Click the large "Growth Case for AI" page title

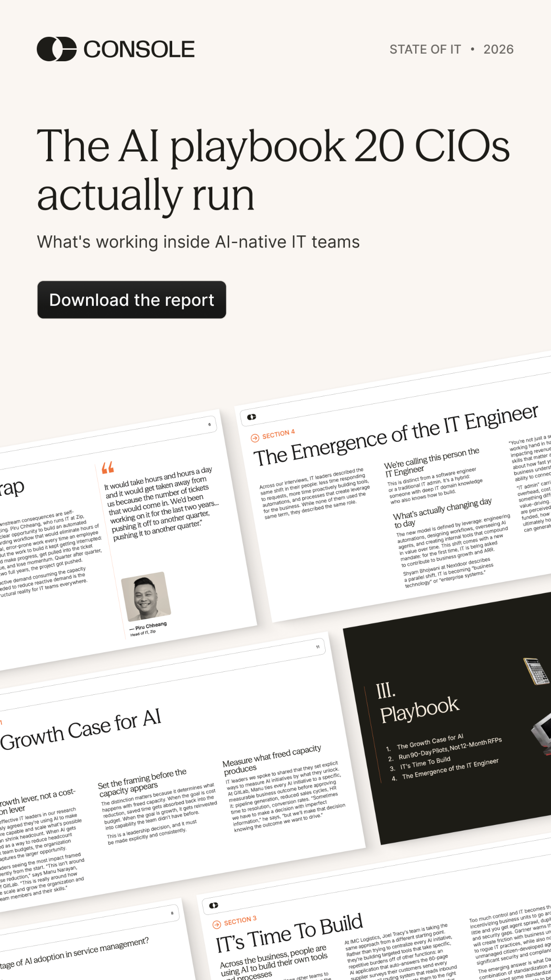[x=80, y=730]
